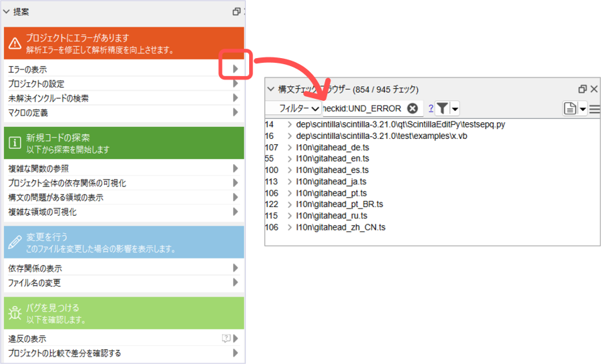Select the エラーの表示 item
Image resolution: width=601 pixels, height=364 pixels.
pos(27,69)
